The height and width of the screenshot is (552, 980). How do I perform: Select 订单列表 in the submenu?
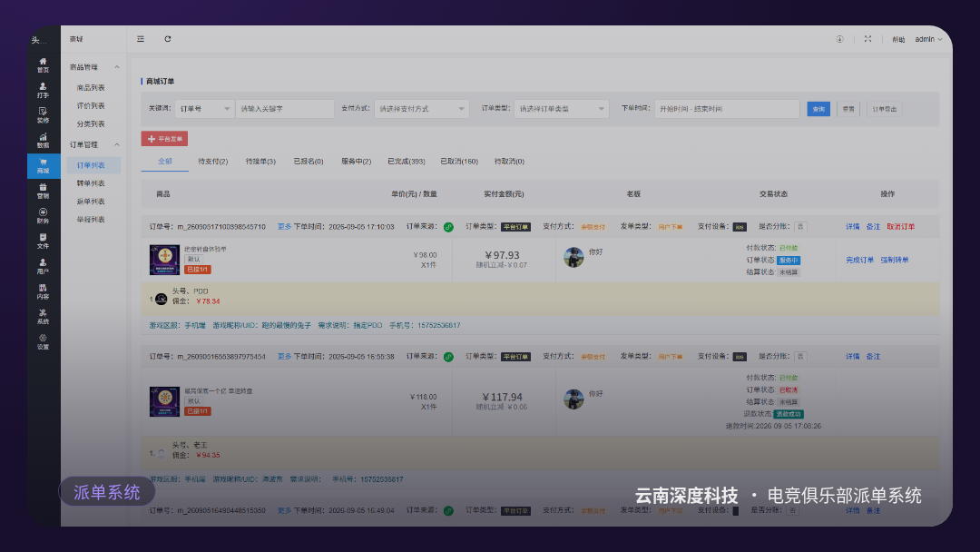tap(93, 165)
